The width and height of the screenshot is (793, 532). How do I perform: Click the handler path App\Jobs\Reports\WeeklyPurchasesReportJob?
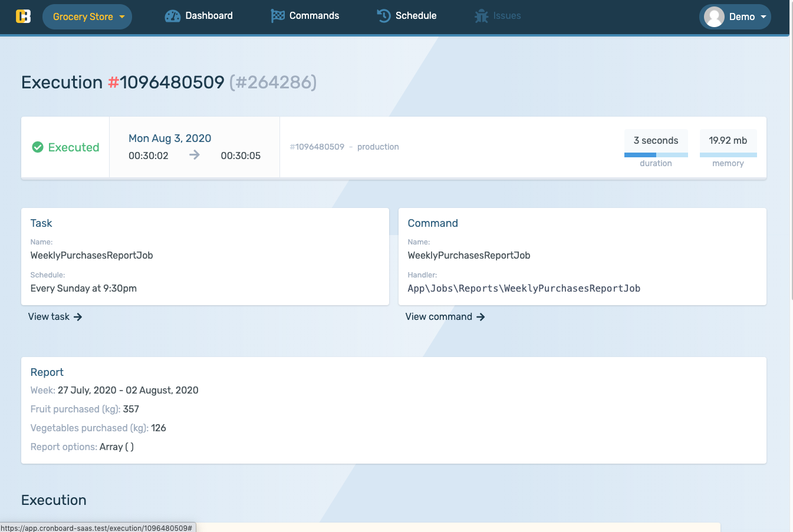(x=524, y=289)
